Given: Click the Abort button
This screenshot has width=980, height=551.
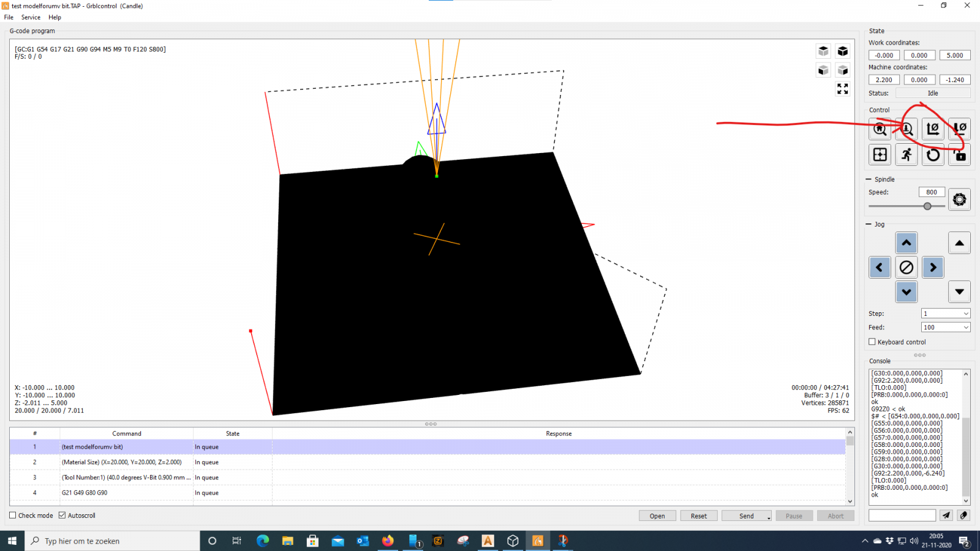Looking at the screenshot, I should (x=835, y=516).
